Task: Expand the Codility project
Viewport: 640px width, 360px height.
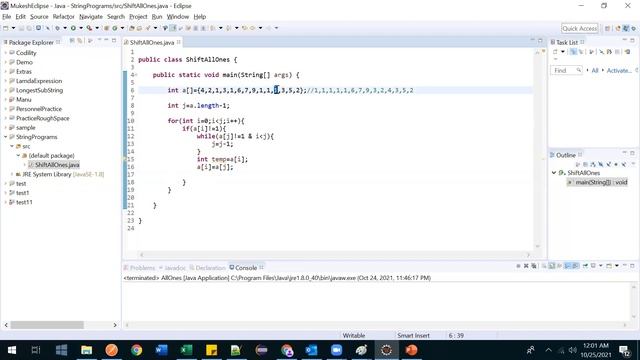Action: pyautogui.click(x=6, y=53)
